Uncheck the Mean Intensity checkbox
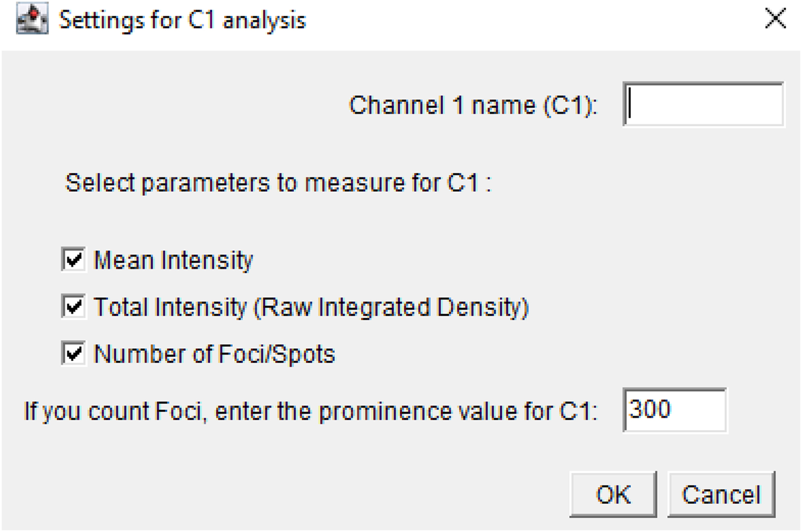Screen dimensions: 802x532 [74, 260]
